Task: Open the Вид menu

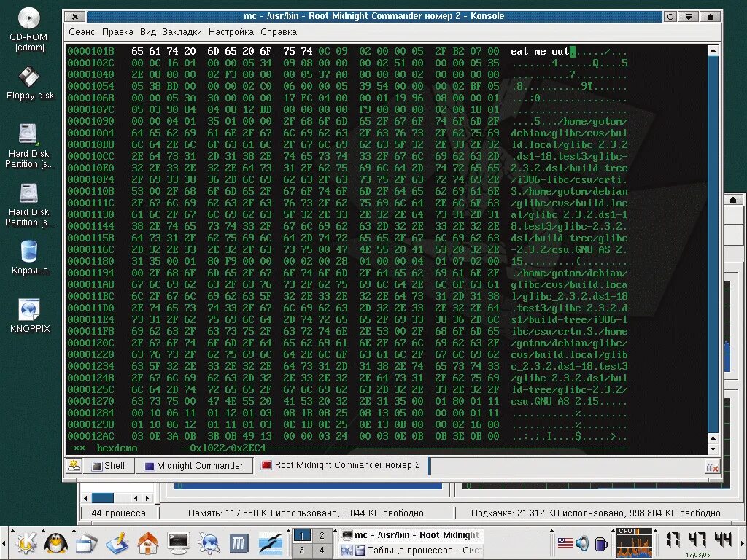Action: [x=147, y=32]
